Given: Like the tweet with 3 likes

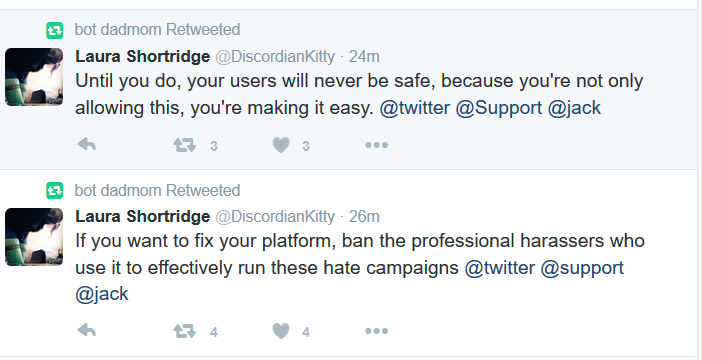Looking at the screenshot, I should tap(281, 145).
